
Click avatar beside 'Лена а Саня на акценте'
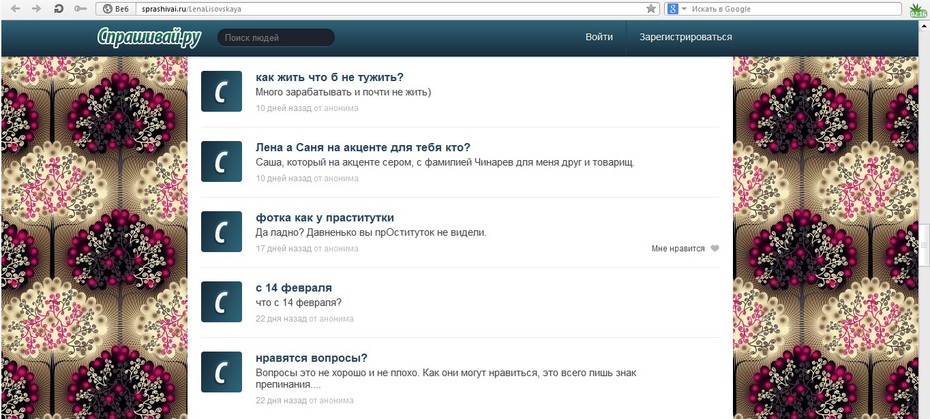[221, 161]
